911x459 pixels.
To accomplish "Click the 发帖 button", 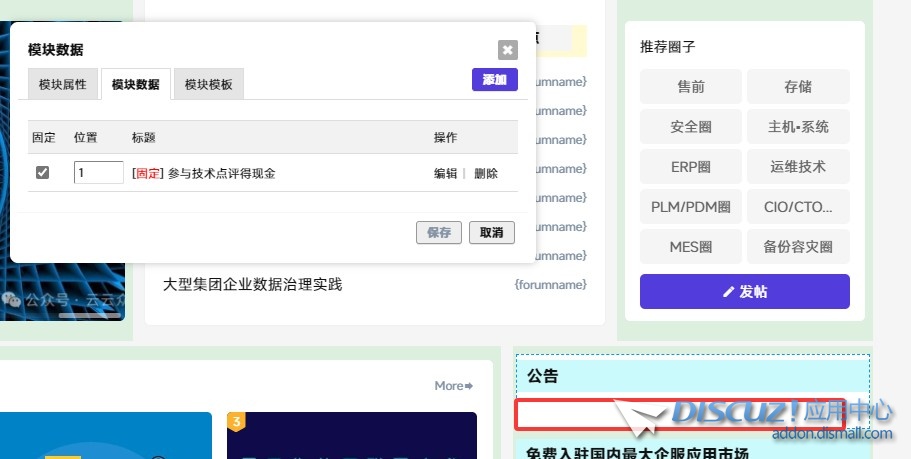I will (x=745, y=292).
